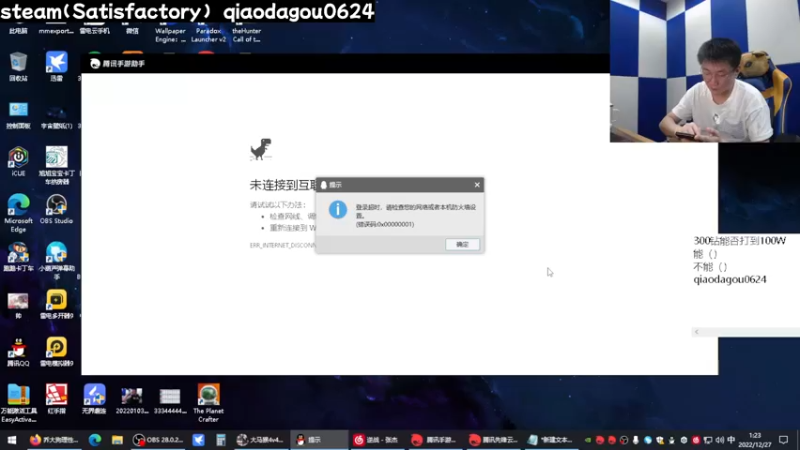Switch to 大马猴4v4 taskbar window
This screenshot has height=450, width=800.
tap(260, 440)
